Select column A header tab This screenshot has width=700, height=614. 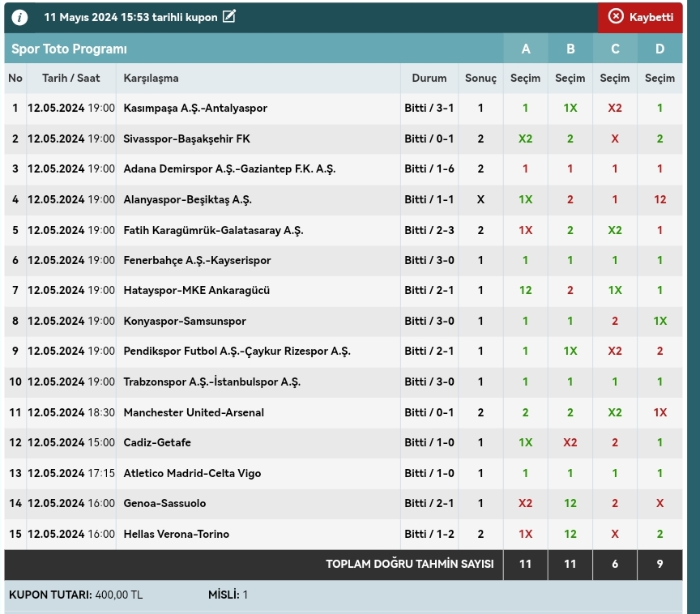tap(526, 49)
